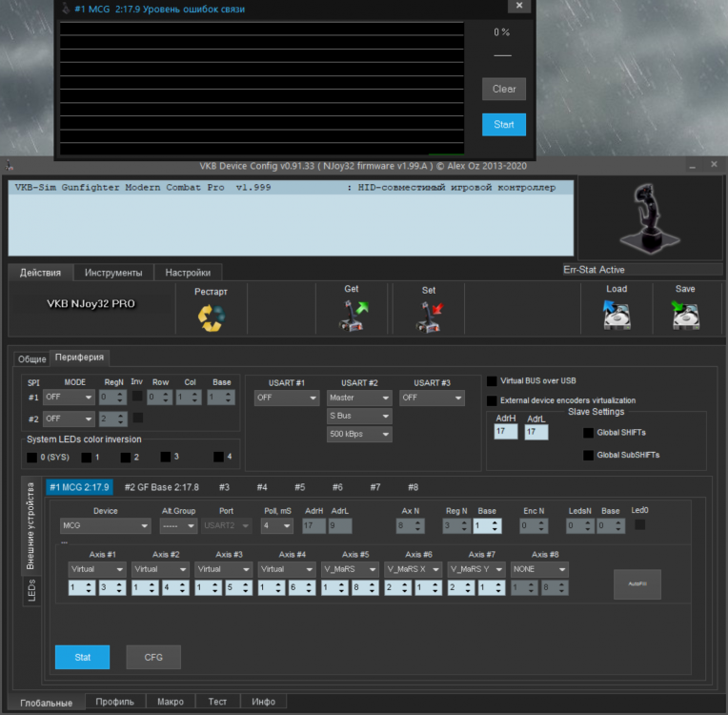Click the Get joystick icon
728x715 pixels.
352,316
